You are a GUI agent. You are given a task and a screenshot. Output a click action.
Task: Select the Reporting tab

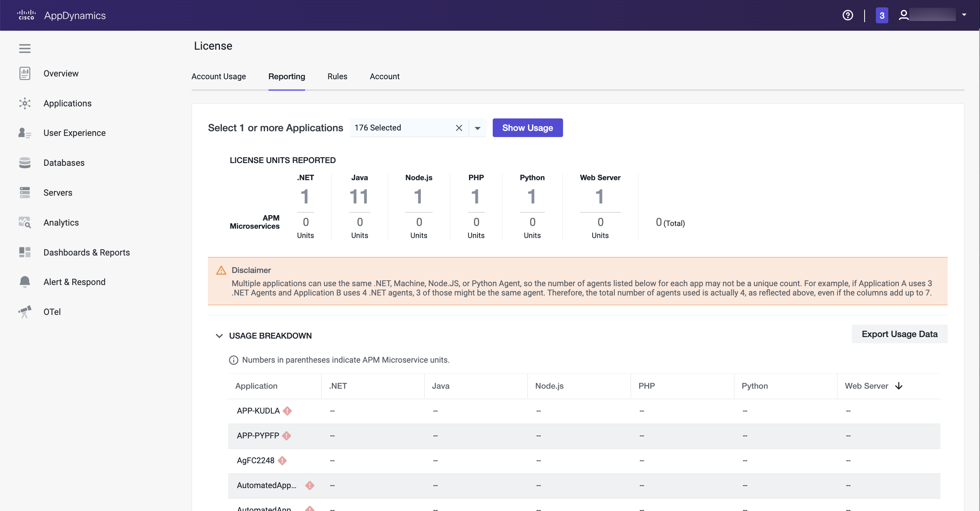click(x=287, y=76)
